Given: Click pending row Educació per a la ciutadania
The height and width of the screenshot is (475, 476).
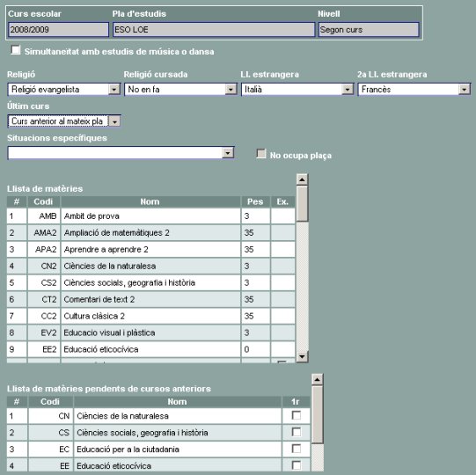Looking at the screenshot, I should 158,449.
